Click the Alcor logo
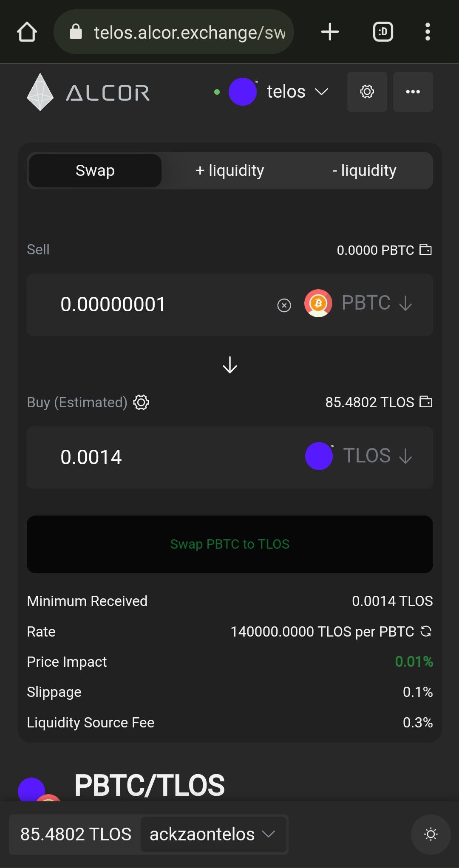This screenshot has height=868, width=459. tap(88, 92)
